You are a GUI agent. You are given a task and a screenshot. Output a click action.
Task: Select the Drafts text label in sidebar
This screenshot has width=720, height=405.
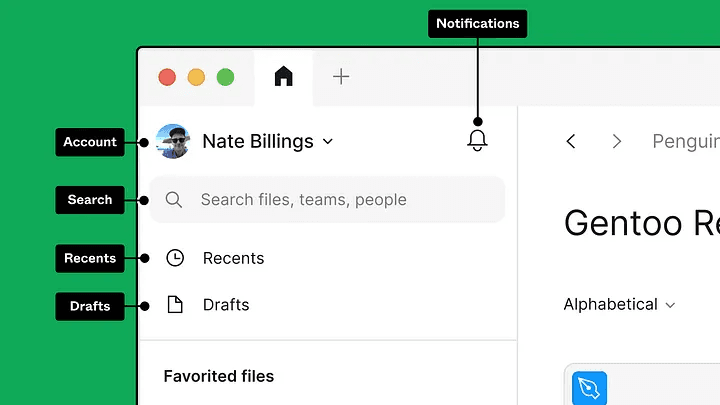[x=226, y=305]
